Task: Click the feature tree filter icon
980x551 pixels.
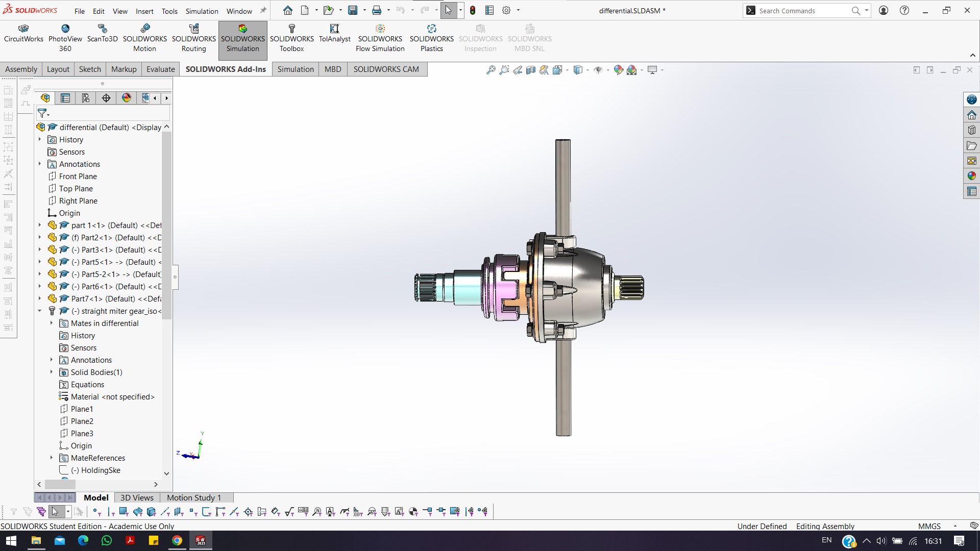Action: 43,113
